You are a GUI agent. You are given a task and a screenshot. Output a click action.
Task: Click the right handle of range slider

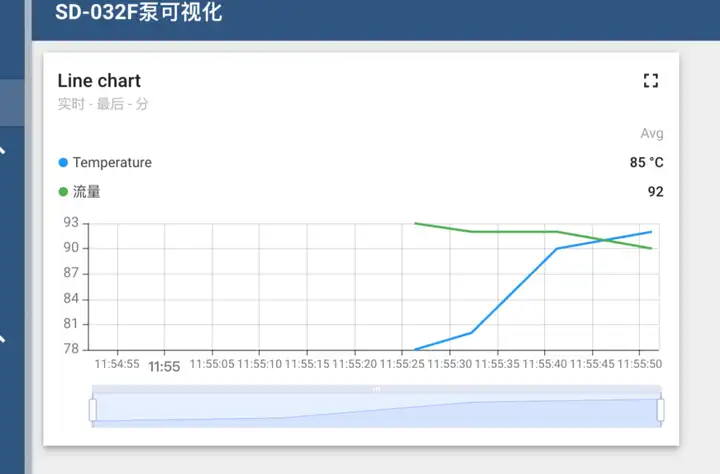point(660,410)
